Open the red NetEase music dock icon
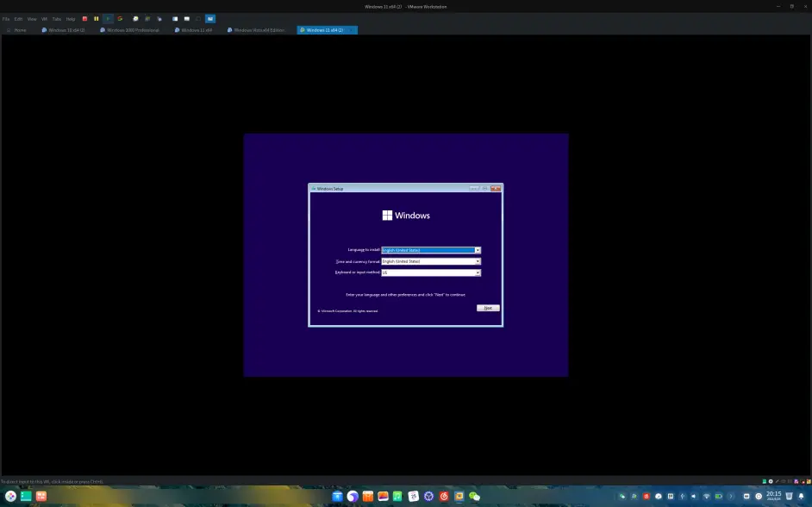This screenshot has height=507, width=812. tap(444, 496)
